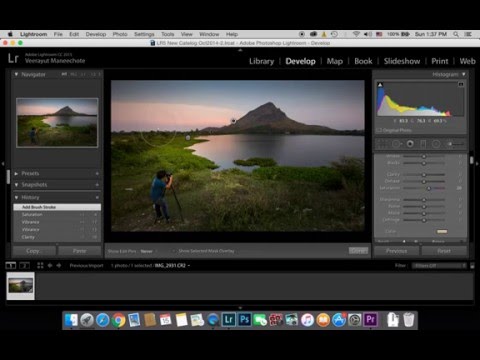
Task: Hide the left panel group arrow
Action: [3, 164]
